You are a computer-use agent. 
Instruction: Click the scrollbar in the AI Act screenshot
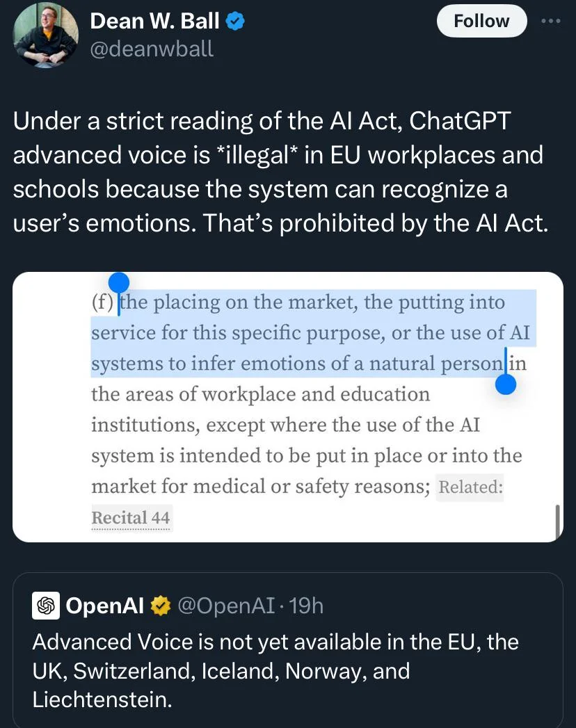(557, 521)
